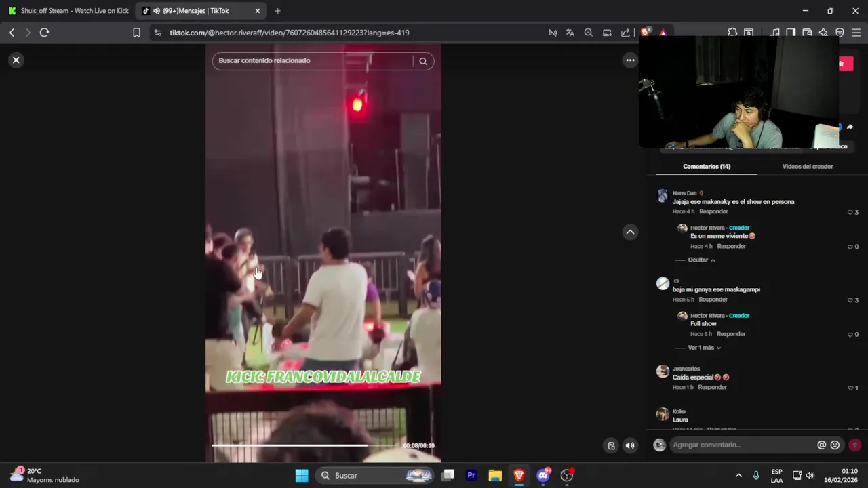The height and width of the screenshot is (488, 868).
Task: Close the TikTok video viewer with X
Action: tap(16, 60)
